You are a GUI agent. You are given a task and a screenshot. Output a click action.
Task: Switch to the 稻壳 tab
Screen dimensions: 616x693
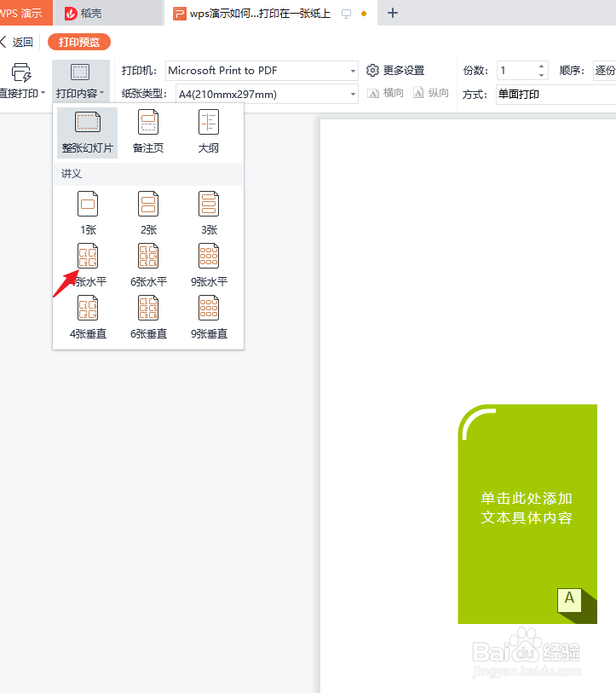(x=108, y=13)
